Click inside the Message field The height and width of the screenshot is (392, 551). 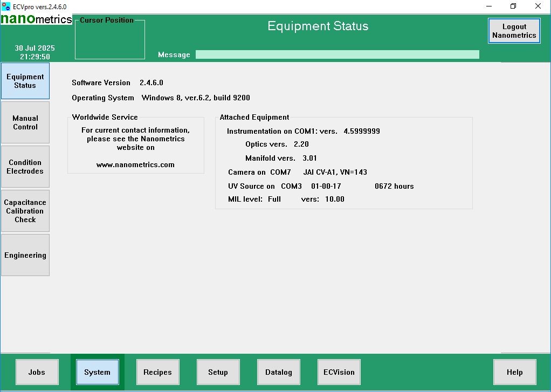(x=338, y=54)
